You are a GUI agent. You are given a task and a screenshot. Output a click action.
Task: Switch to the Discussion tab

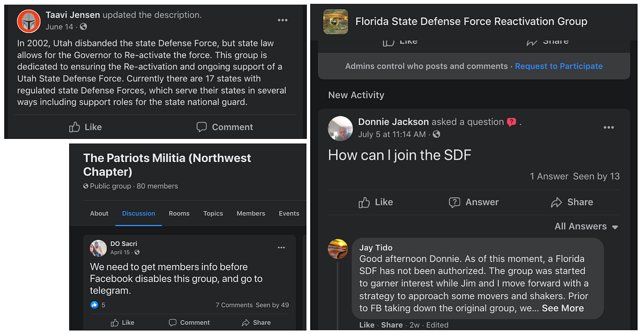[138, 213]
